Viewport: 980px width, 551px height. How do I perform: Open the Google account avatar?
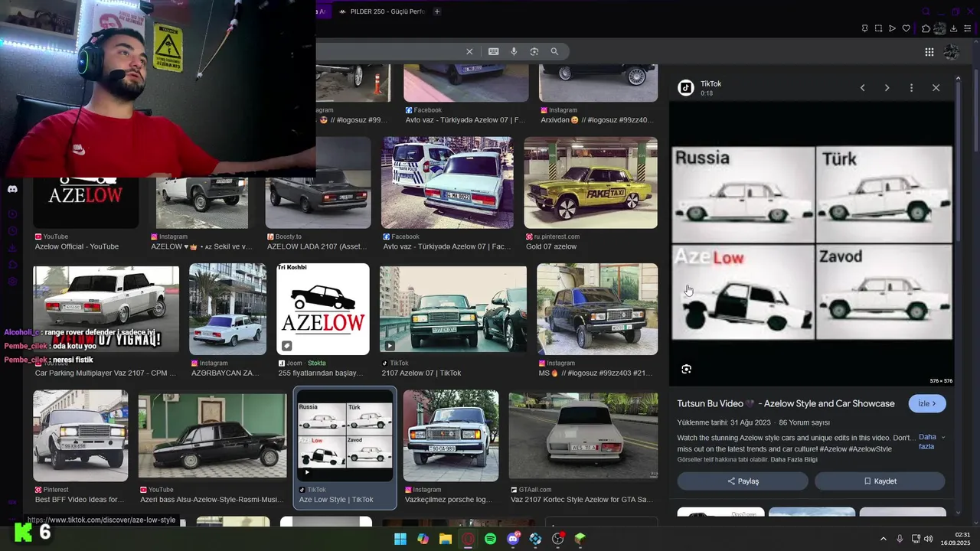pyautogui.click(x=951, y=52)
